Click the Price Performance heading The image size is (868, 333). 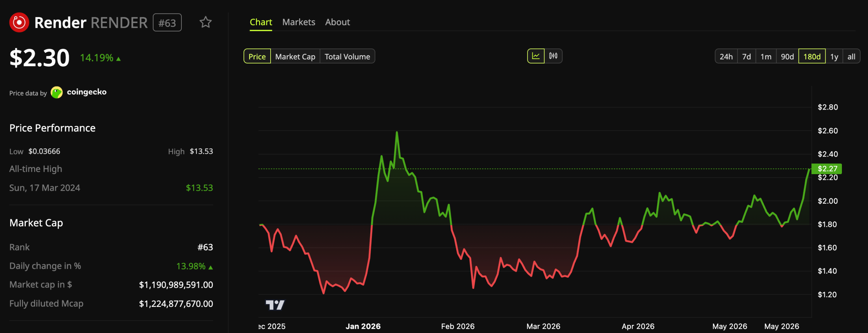pyautogui.click(x=53, y=128)
